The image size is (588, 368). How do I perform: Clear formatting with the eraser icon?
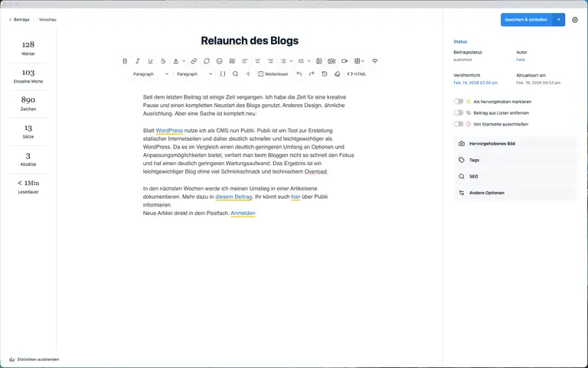pyautogui.click(x=338, y=74)
